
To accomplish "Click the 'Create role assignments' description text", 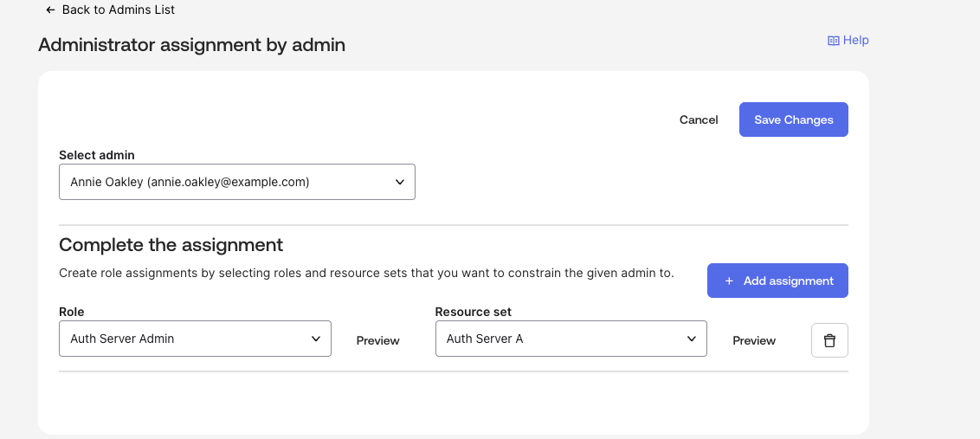I will point(366,274).
